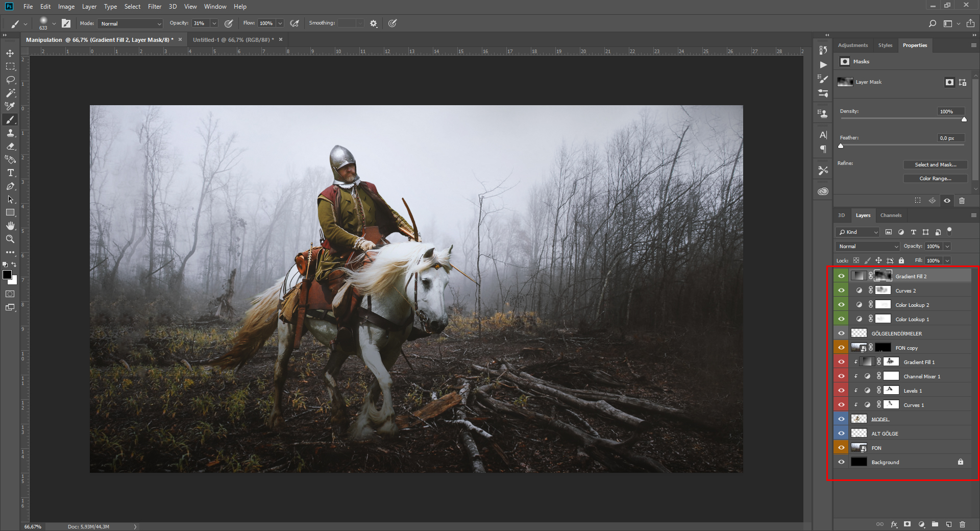Open the share icon top right
The width and height of the screenshot is (980, 531).
970,23
